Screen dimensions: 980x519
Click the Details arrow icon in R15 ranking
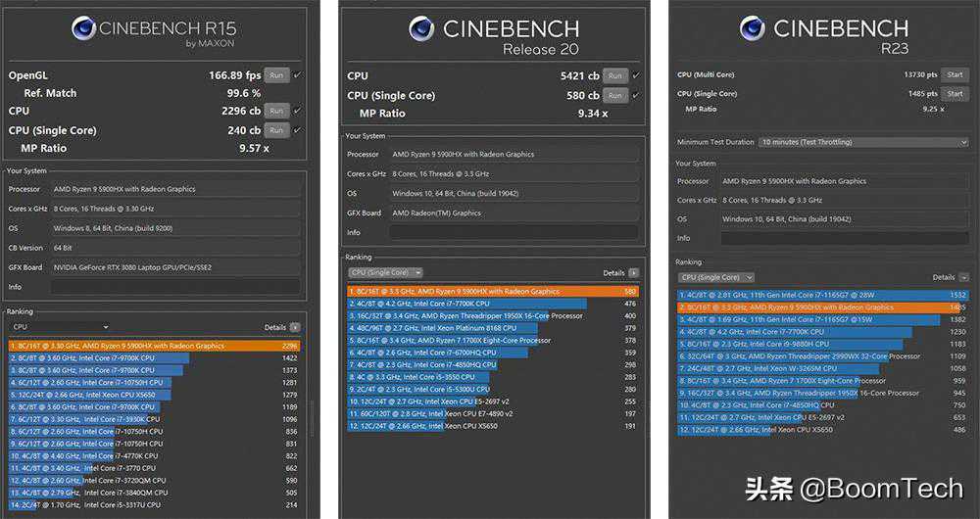click(x=295, y=327)
